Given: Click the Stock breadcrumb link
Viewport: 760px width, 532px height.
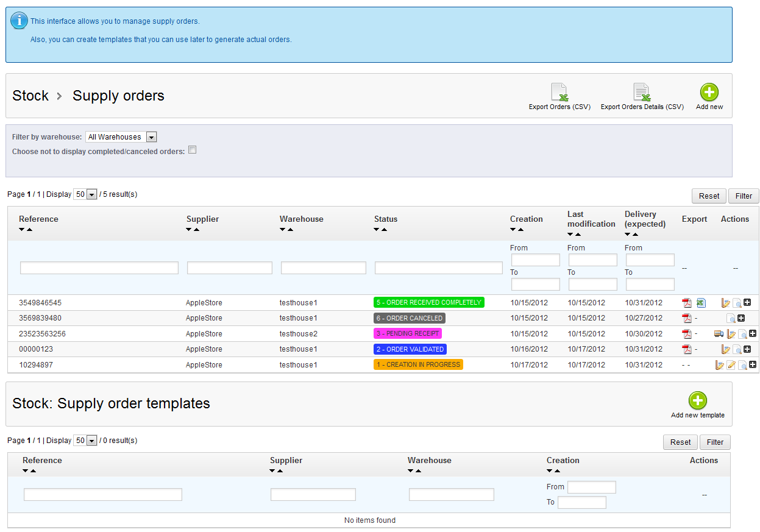Looking at the screenshot, I should [x=30, y=96].
